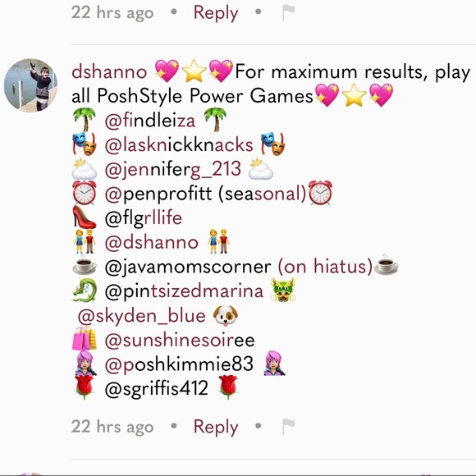Image resolution: width=476 pixels, height=476 pixels.
Task: Open @dshanno mention between couple emojis
Action: [152, 242]
